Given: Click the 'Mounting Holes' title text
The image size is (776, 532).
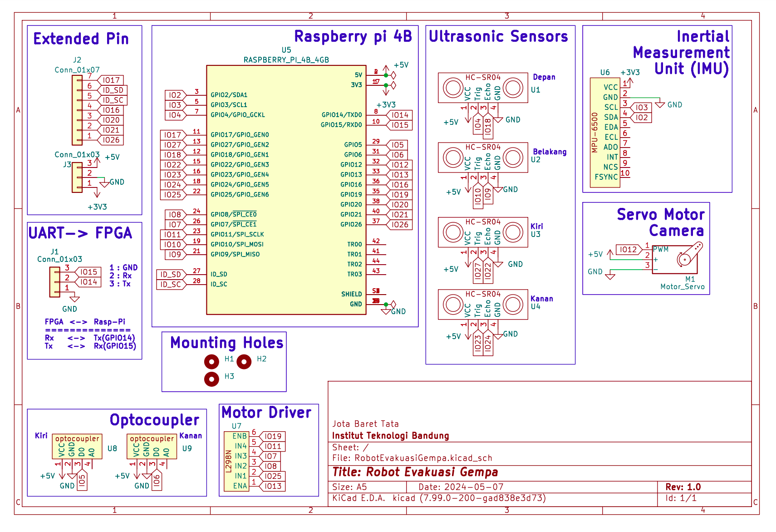Looking at the screenshot, I should click(x=227, y=343).
